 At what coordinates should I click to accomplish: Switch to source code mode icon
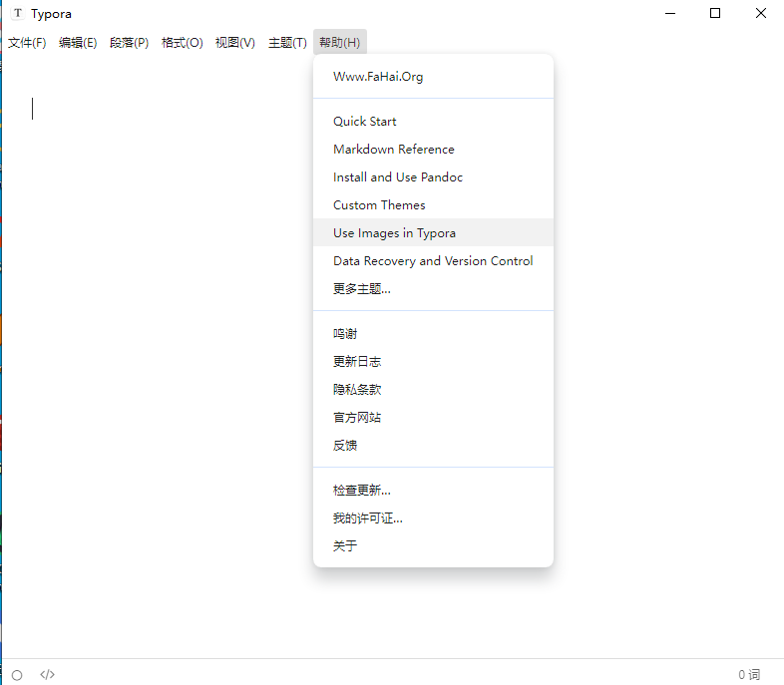(x=47, y=675)
